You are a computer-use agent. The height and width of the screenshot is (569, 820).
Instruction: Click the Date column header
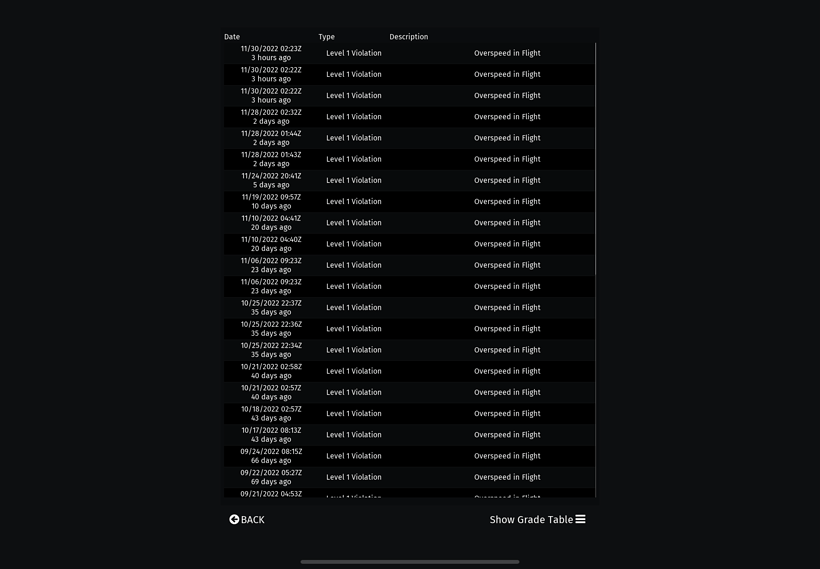232,37
